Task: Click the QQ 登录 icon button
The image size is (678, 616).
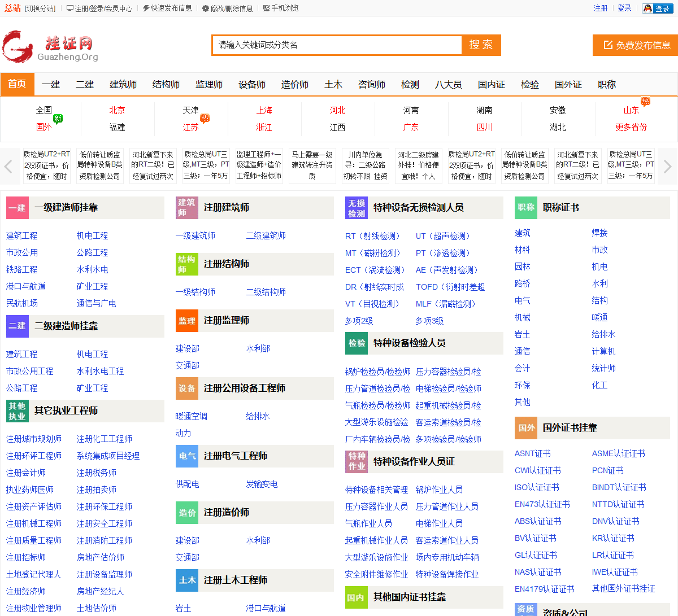Action: (x=657, y=8)
